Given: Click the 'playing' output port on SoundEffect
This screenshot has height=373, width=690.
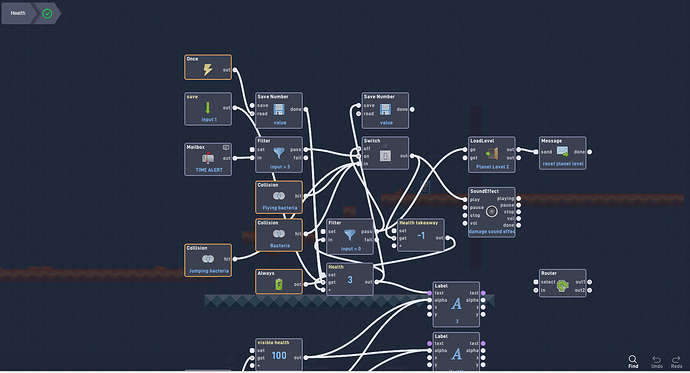Looking at the screenshot, I should point(519,198).
